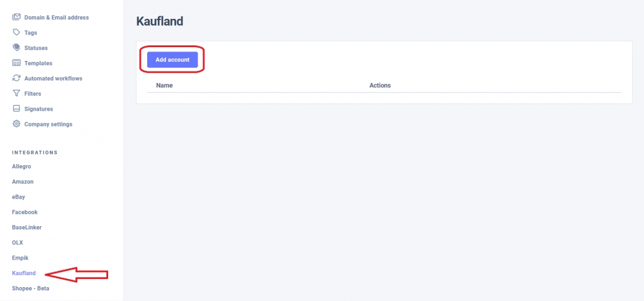Click the Name column header
Screen dimensions: 644x301
(164, 85)
